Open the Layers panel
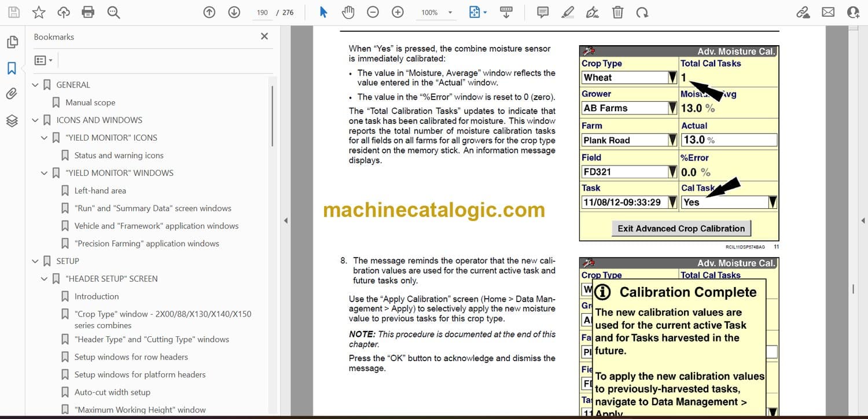This screenshot has height=419, width=868. pyautogui.click(x=12, y=120)
